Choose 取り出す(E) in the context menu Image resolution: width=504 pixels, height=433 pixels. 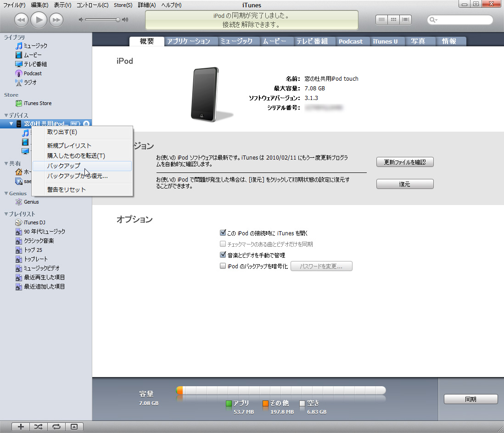(x=82, y=132)
